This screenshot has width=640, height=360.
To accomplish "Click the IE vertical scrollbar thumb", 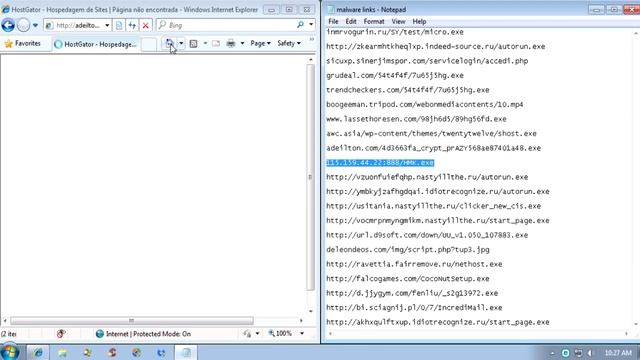I will (310, 177).
